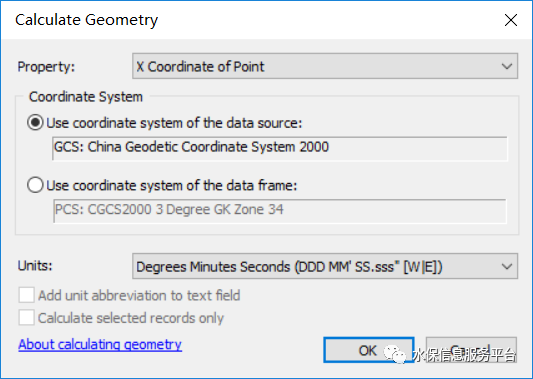The height and width of the screenshot is (379, 533).
Task: Click the Calculate Geometry title text
Action: [86, 20]
